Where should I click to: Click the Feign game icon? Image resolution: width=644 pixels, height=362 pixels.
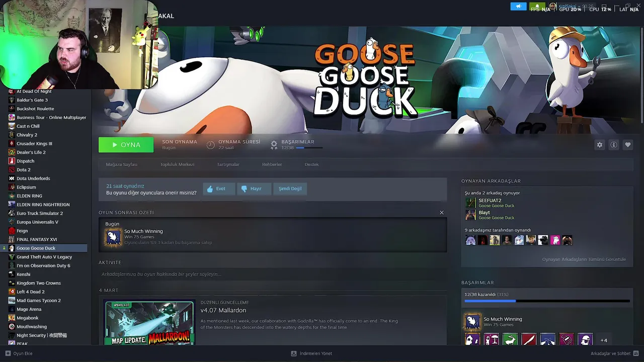(x=12, y=231)
